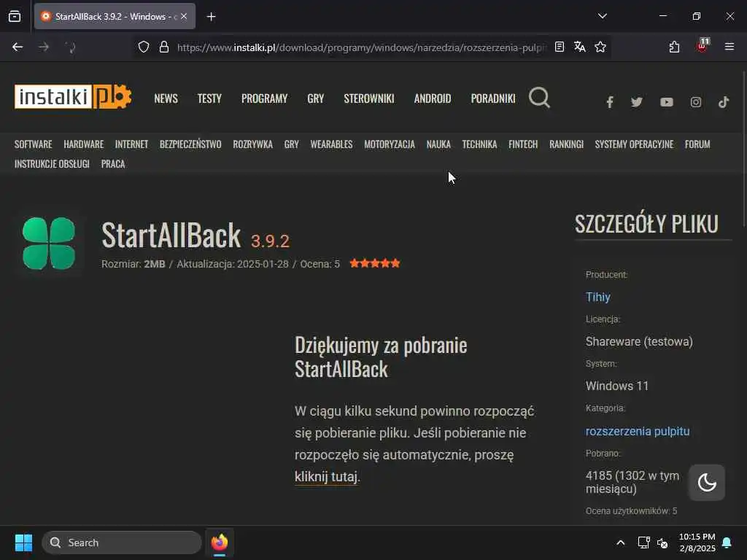Toggle reader view in the address bar
The width and height of the screenshot is (747, 560).
pos(560,47)
